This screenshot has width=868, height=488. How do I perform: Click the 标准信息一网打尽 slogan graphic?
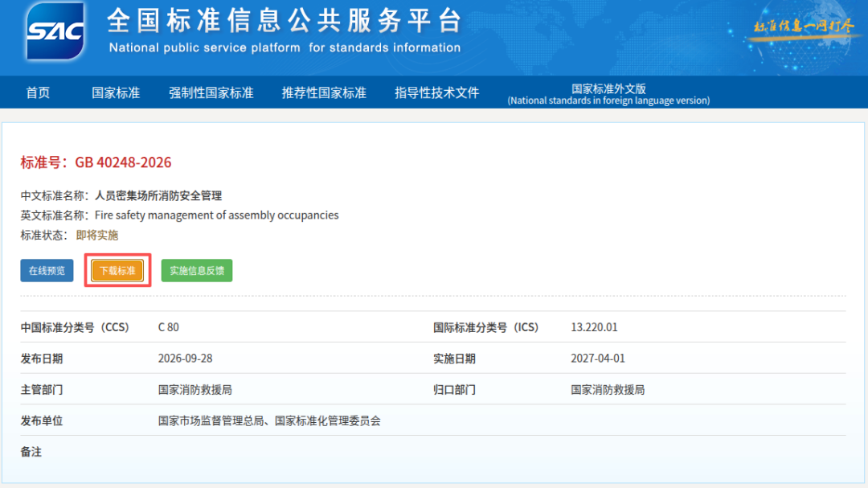point(804,27)
